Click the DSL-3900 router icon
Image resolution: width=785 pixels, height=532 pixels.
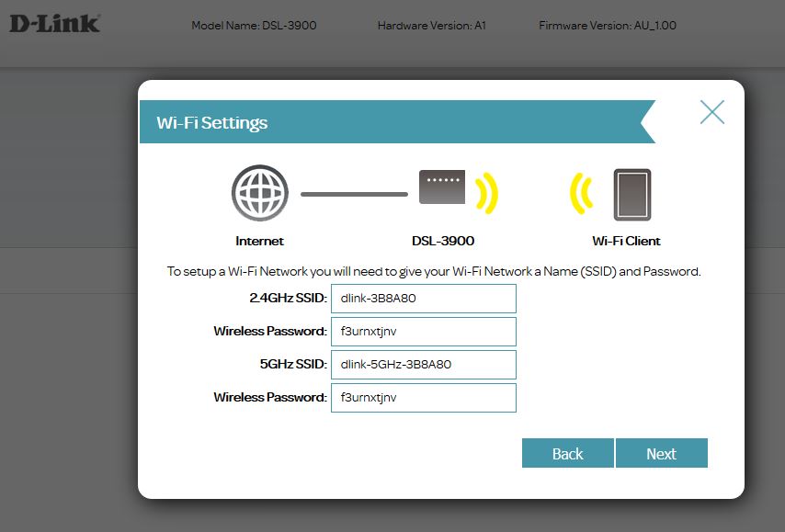442,187
